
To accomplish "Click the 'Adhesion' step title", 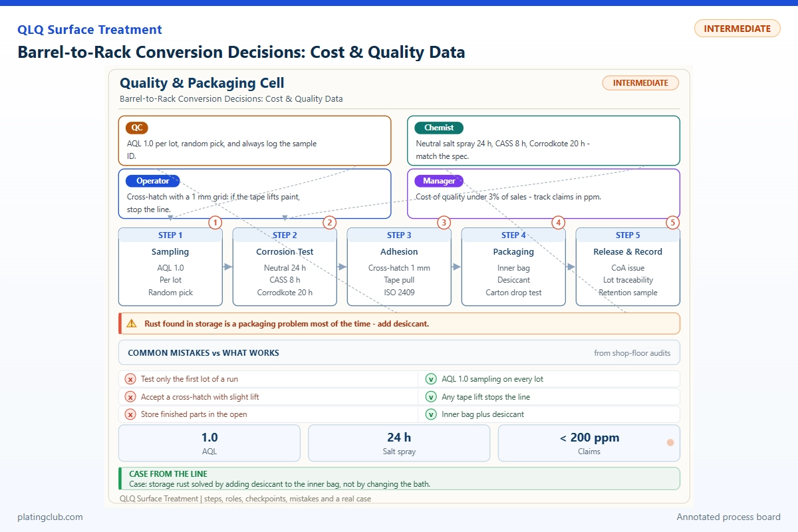I will tap(399, 252).
